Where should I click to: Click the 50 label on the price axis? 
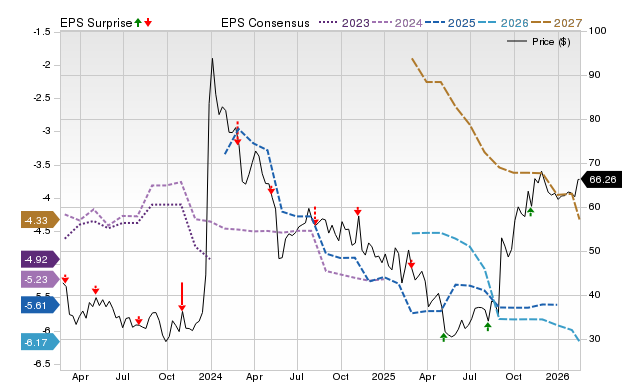pos(595,251)
